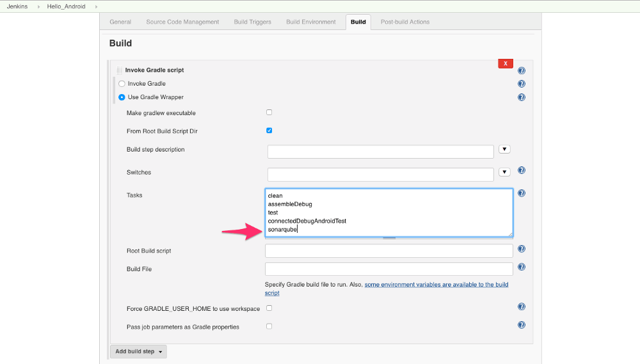Open help icon beside Invoke Gradle option
This screenshot has height=364, width=640.
[522, 84]
